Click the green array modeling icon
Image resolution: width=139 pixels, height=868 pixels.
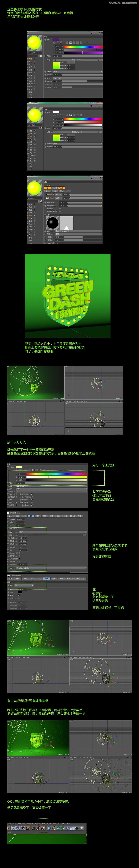point(63,828)
